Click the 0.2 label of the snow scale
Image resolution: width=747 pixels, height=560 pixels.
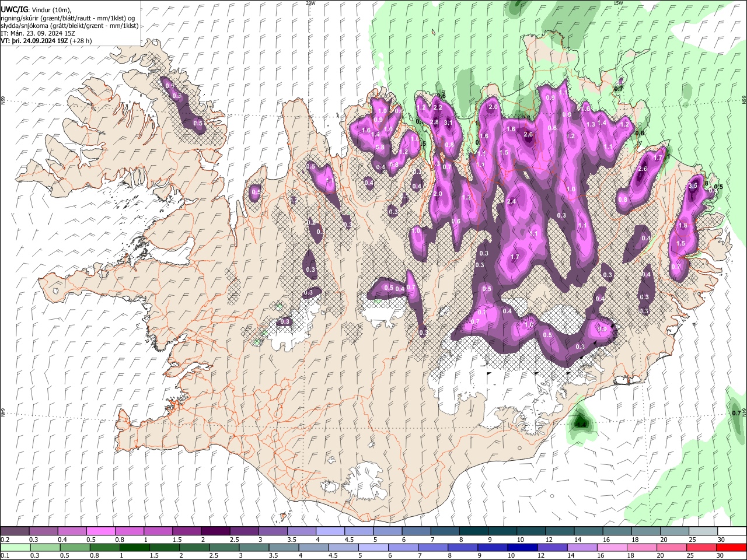[x=5, y=540]
